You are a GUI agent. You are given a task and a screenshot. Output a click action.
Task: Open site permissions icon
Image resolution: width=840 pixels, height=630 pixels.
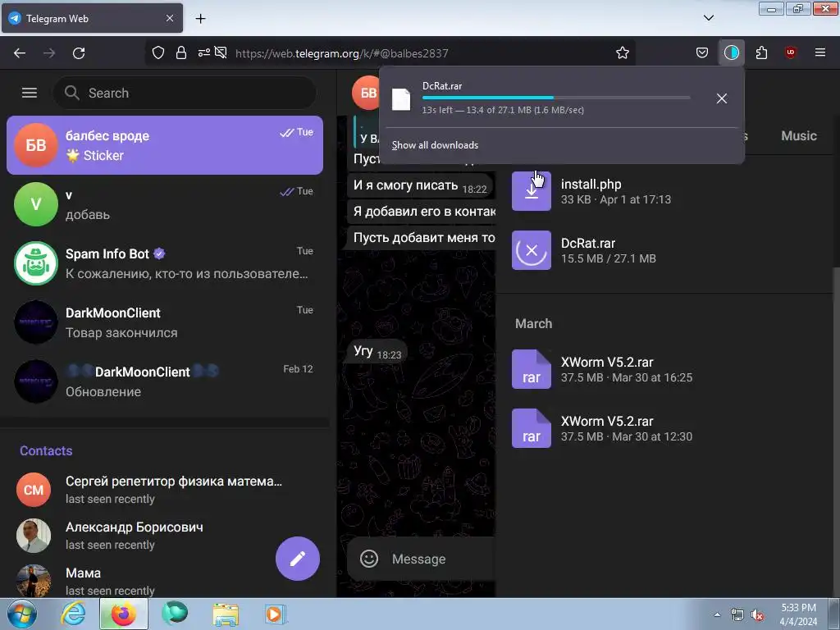click(203, 52)
